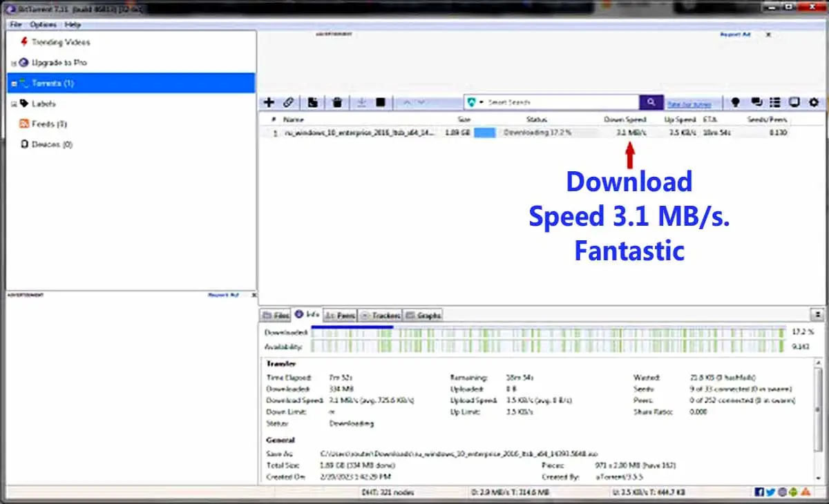Click the Rate our survey link
Screen dimensions: 829x504
[689, 104]
